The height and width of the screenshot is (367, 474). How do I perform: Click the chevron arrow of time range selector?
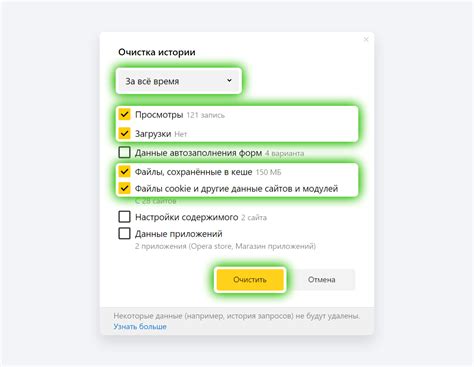(x=229, y=80)
